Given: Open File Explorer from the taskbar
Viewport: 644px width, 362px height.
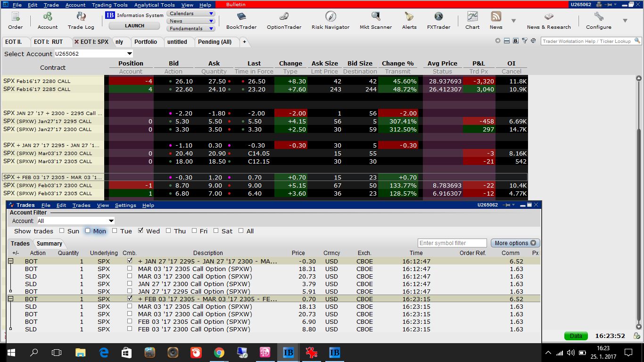Looking at the screenshot, I should click(81, 352).
